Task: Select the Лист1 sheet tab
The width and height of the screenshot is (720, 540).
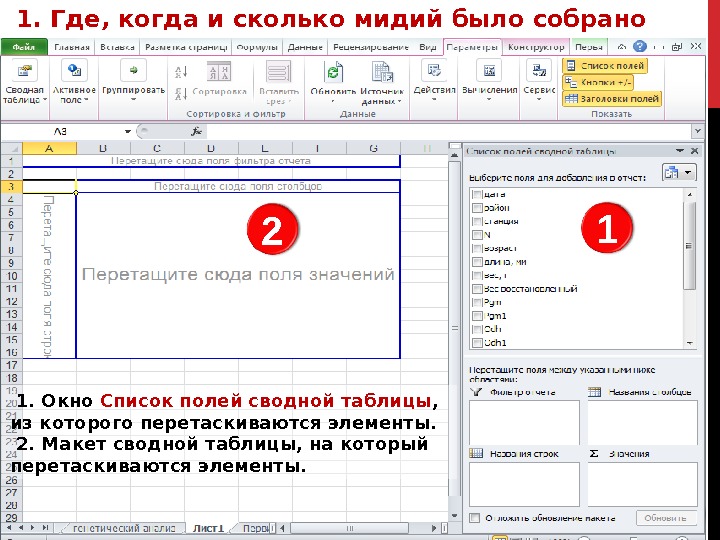Action: click(208, 529)
